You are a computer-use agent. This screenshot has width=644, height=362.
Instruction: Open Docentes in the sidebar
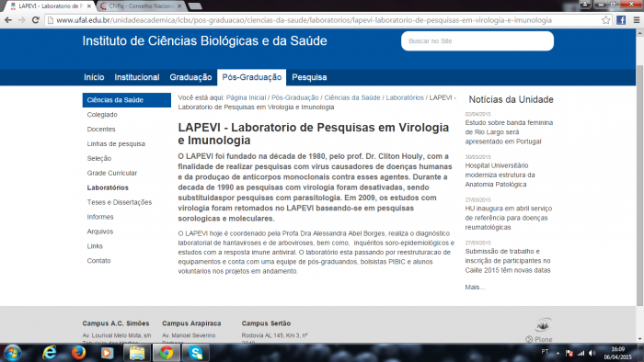101,130
